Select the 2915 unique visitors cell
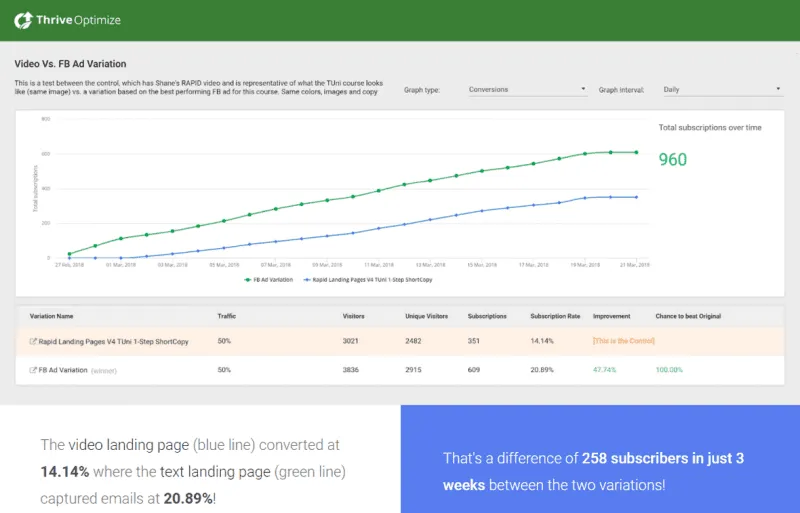Screen dimensions: 800x513 pyautogui.click(x=413, y=370)
